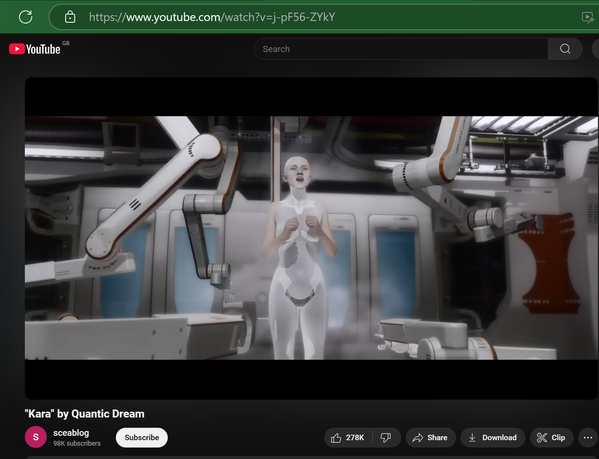The image size is (599, 459).
Task: Go to YouTube home via logo
Action: [x=35, y=49]
